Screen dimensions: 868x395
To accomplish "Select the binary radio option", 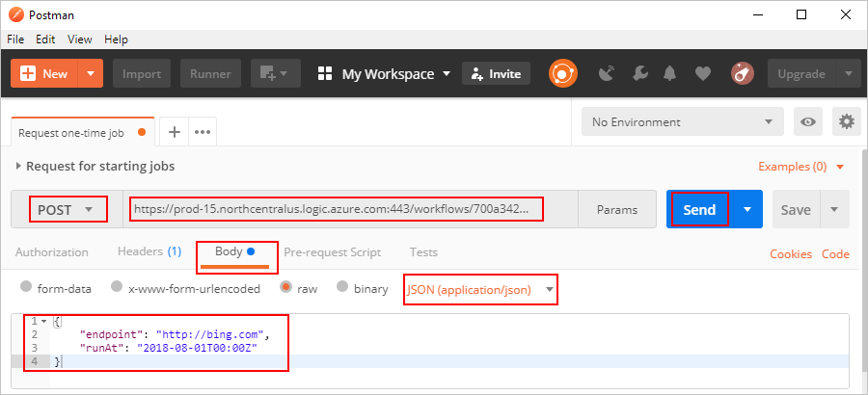I will pos(342,286).
